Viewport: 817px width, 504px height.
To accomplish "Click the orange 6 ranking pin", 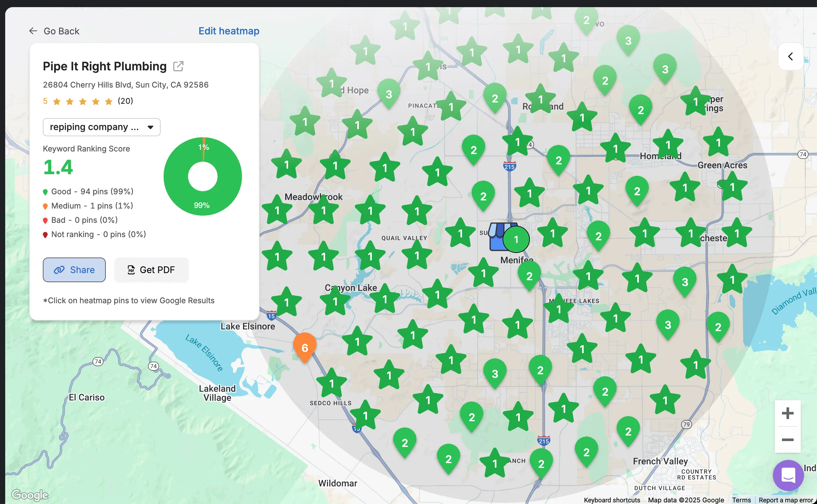I will tap(304, 347).
